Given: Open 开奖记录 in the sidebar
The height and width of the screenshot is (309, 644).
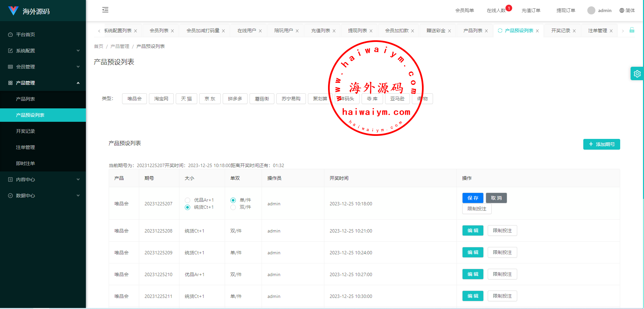Looking at the screenshot, I should point(25,131).
